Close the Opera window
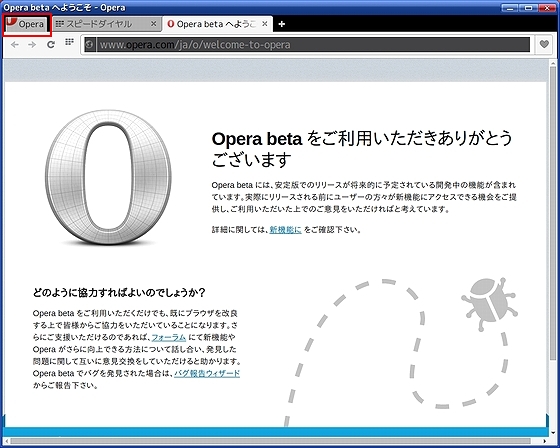This screenshot has height=448, width=560. [x=547, y=7]
